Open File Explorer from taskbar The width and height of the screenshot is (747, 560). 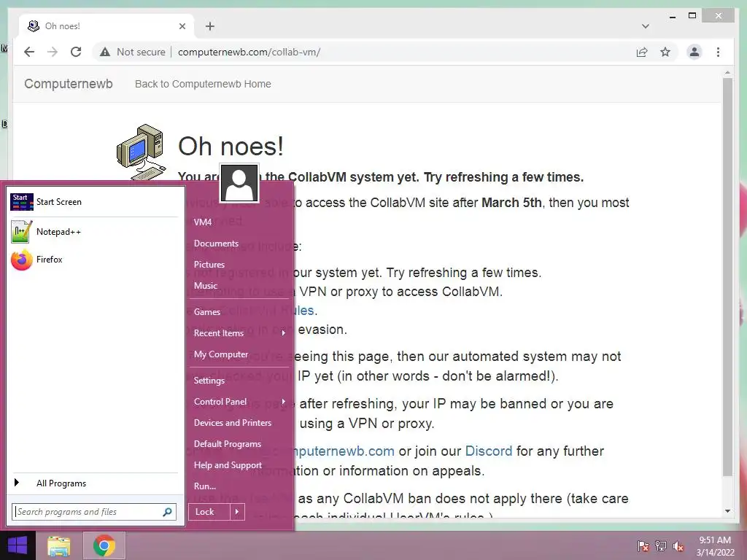click(x=59, y=545)
